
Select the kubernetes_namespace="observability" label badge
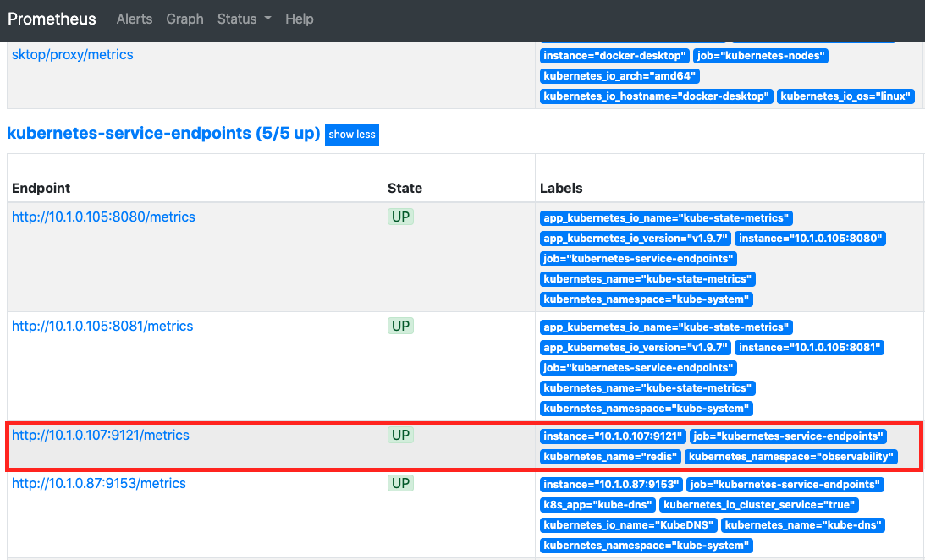[791, 457]
